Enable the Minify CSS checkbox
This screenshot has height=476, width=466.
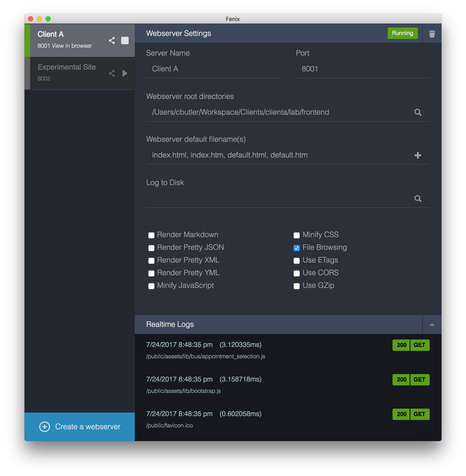(296, 234)
